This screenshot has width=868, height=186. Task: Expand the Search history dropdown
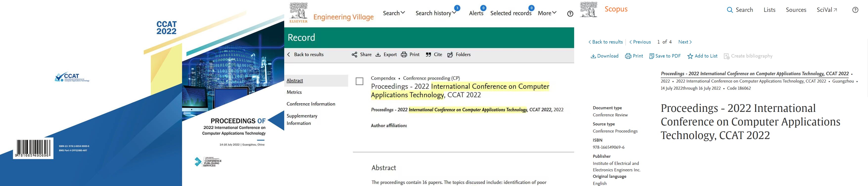coord(436,13)
